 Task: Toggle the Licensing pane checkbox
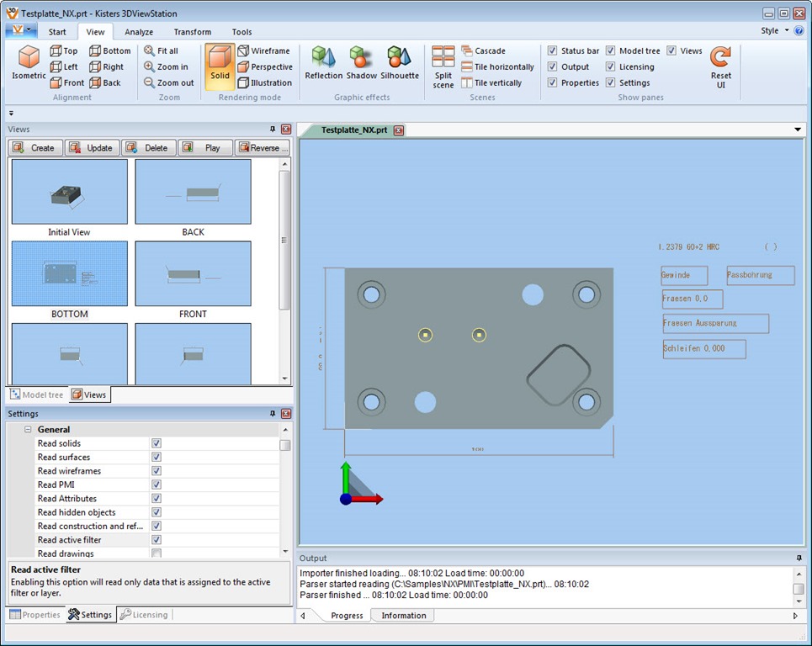pos(611,66)
